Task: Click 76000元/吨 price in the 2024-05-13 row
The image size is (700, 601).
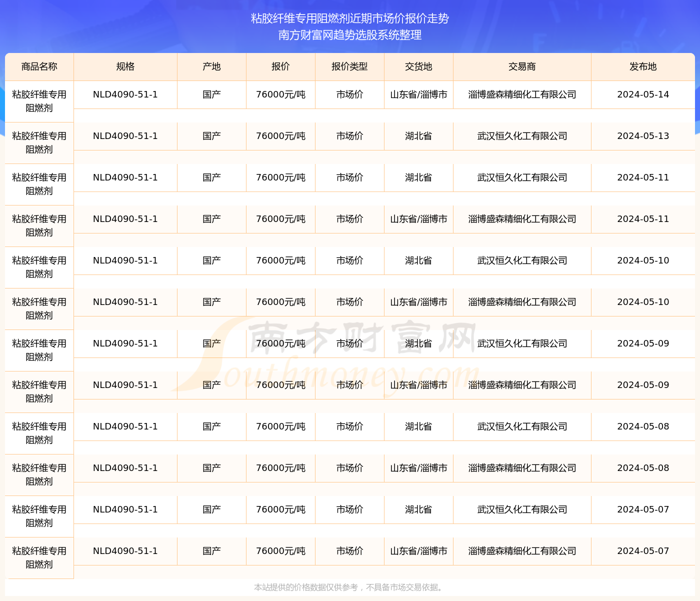Action: [281, 136]
